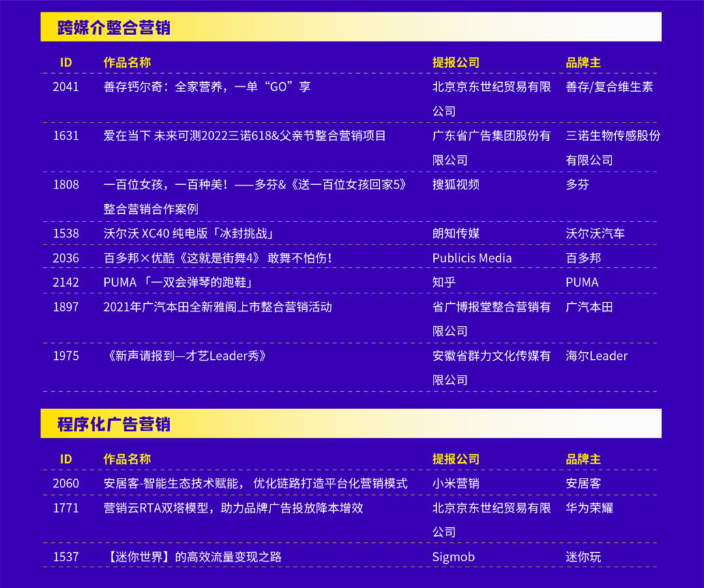Select ID 1975 cell
The image size is (704, 588).
(x=66, y=356)
